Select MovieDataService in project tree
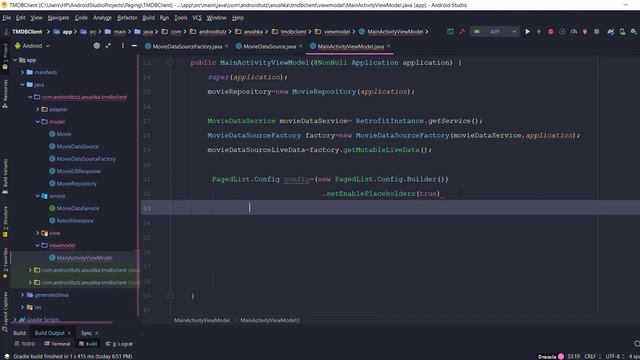640x360 pixels. pos(78,208)
